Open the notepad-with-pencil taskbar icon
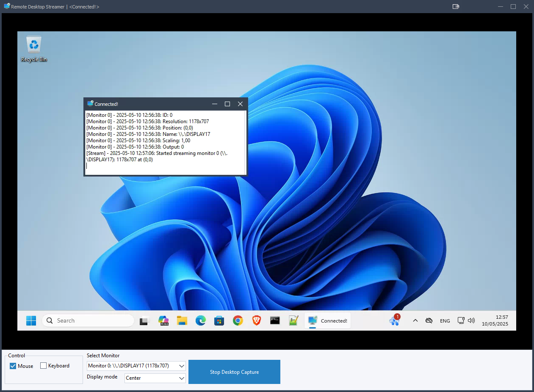This screenshot has width=534, height=392. point(294,321)
